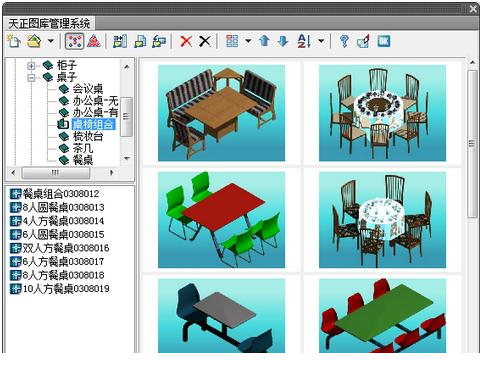Image resolution: width=482 pixels, height=367 pixels.
Task: Select the green table red seats thumbnail
Action: (x=382, y=316)
